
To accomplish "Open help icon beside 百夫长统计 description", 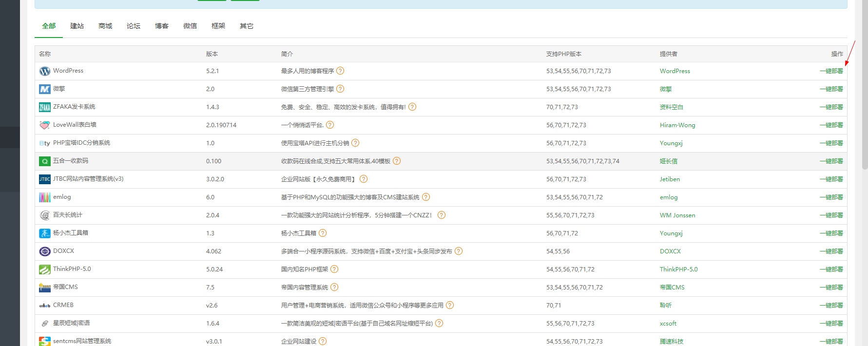I will (x=442, y=215).
